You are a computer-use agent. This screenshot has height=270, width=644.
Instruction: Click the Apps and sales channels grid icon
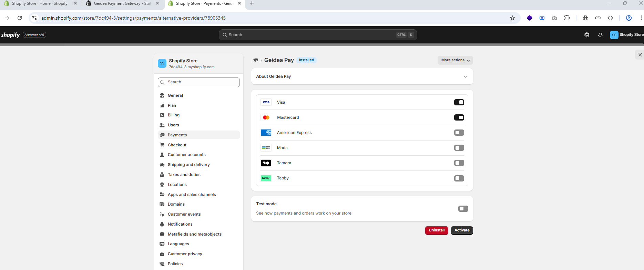(x=162, y=195)
